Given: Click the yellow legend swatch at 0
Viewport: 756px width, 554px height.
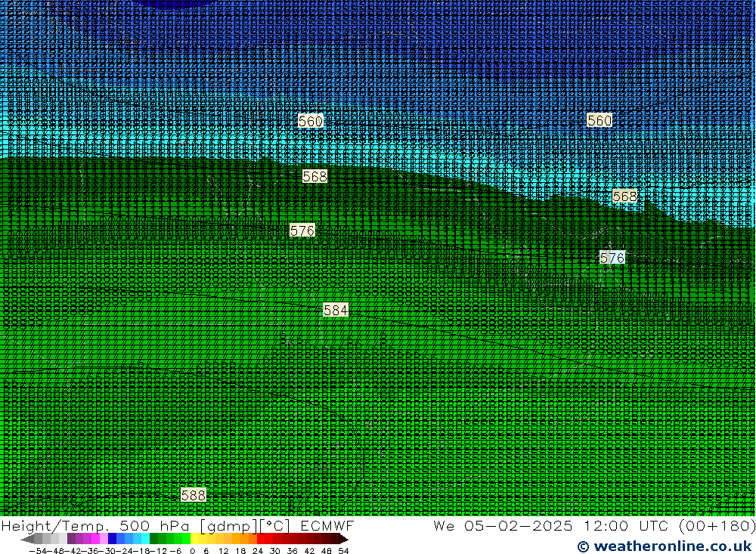Looking at the screenshot, I should click(194, 539).
